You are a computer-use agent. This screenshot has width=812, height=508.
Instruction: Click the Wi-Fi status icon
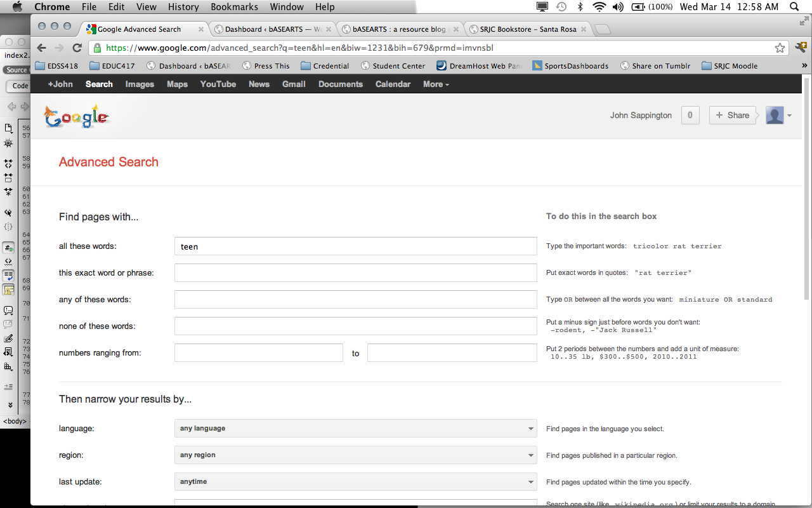coord(599,7)
